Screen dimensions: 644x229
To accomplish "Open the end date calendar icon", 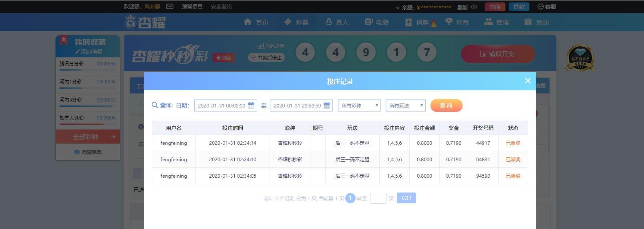I will pos(327,105).
